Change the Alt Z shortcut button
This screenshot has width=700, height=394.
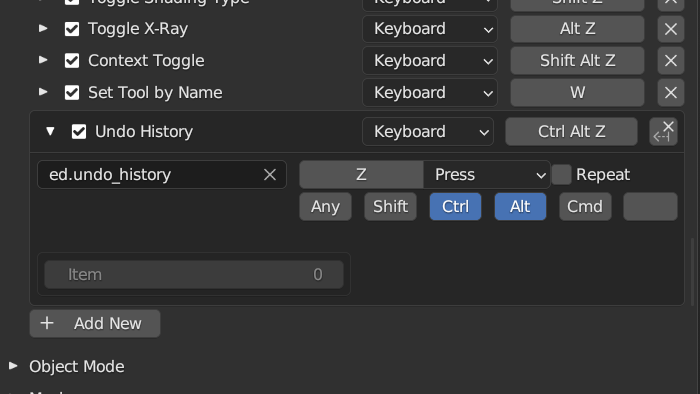pyautogui.click(x=577, y=29)
